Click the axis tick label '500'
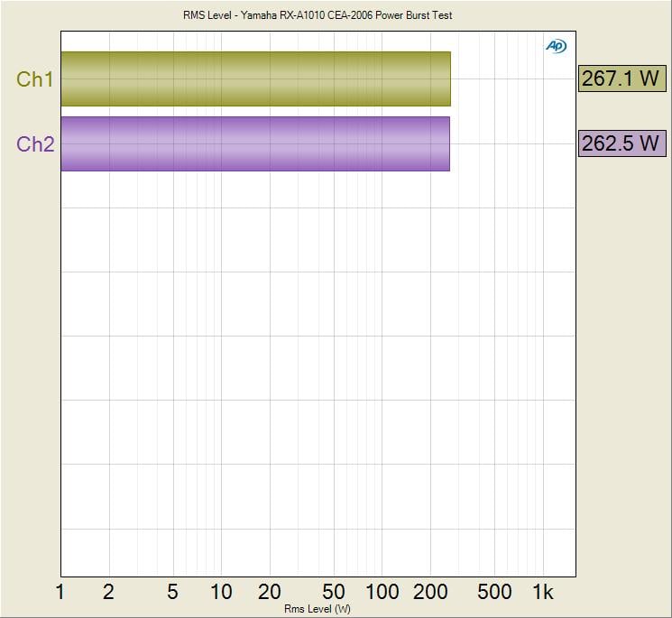672x618 pixels. click(x=494, y=592)
